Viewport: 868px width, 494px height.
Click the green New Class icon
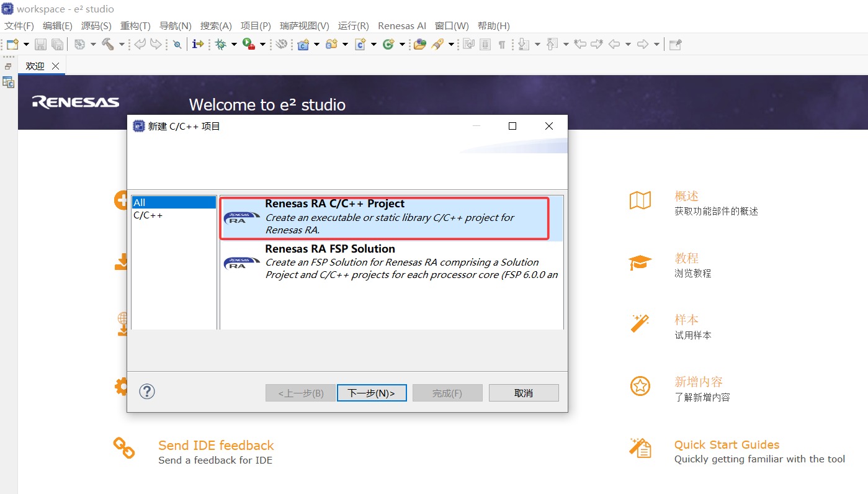pos(389,44)
